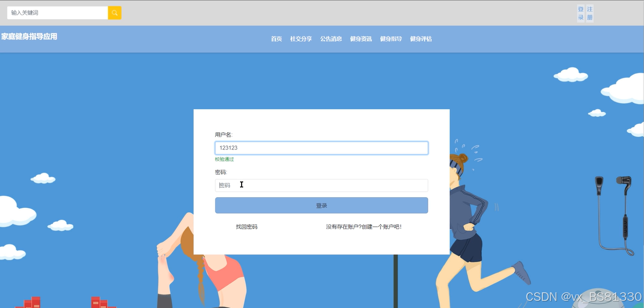The image size is (644, 308).
Task: Open 社交分享 navigation item
Action: [x=301, y=39]
